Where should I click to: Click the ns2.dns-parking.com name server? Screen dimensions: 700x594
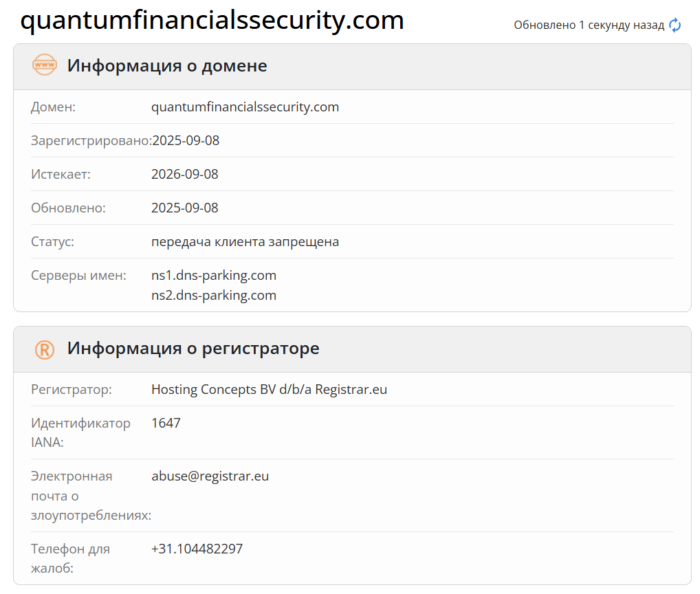pyautogui.click(x=214, y=296)
